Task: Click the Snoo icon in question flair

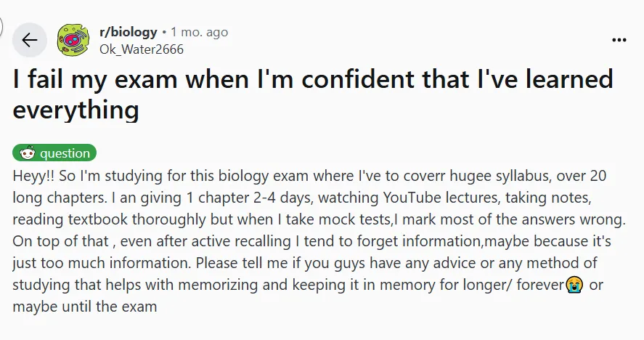Action: (27, 153)
